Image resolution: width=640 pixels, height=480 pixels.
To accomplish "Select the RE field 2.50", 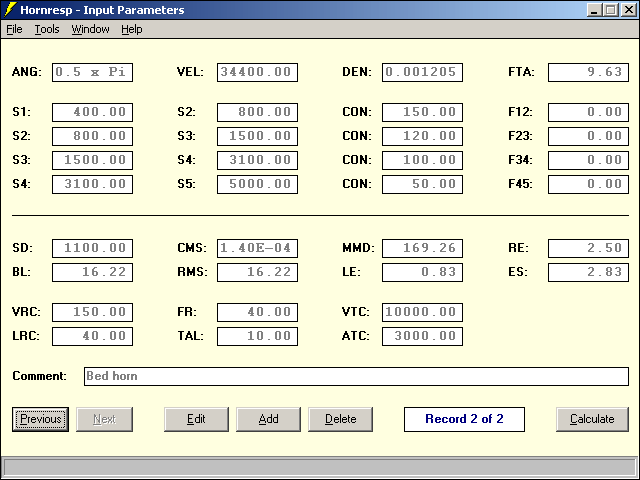I will [588, 248].
